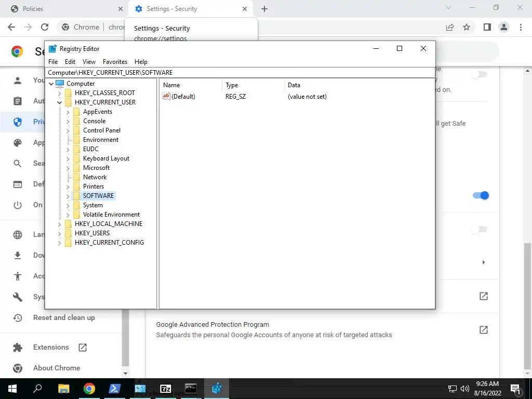Click the Privacy shield icon in the Settings sidebar
This screenshot has height=399, width=532.
click(18, 122)
